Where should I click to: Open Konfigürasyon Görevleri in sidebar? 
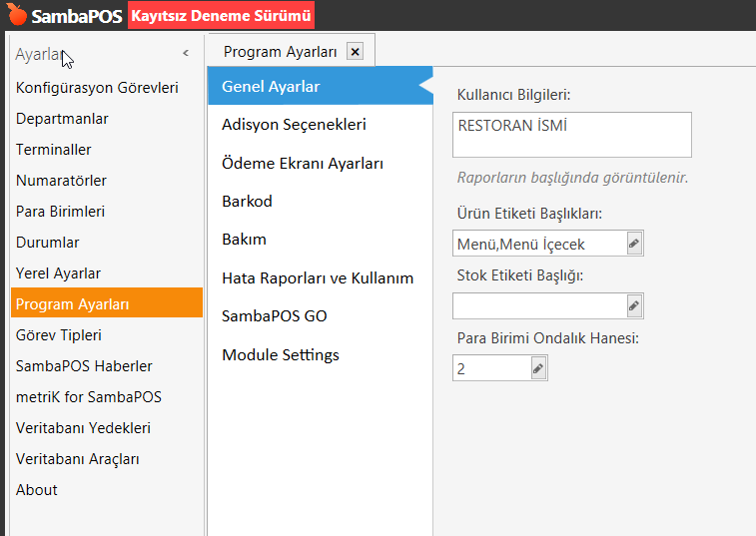click(x=97, y=88)
